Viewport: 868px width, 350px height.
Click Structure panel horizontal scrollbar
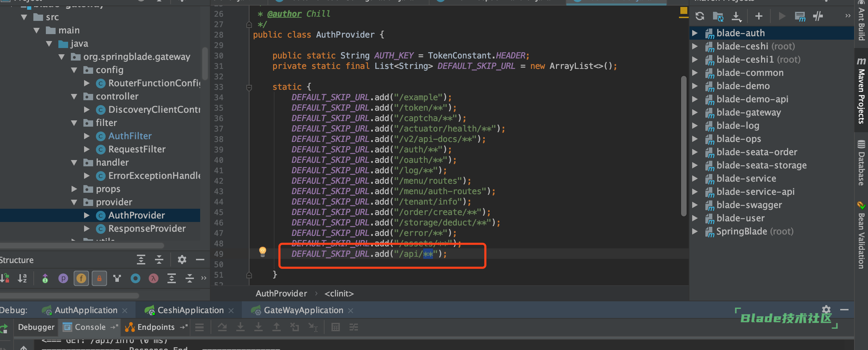(x=69, y=295)
